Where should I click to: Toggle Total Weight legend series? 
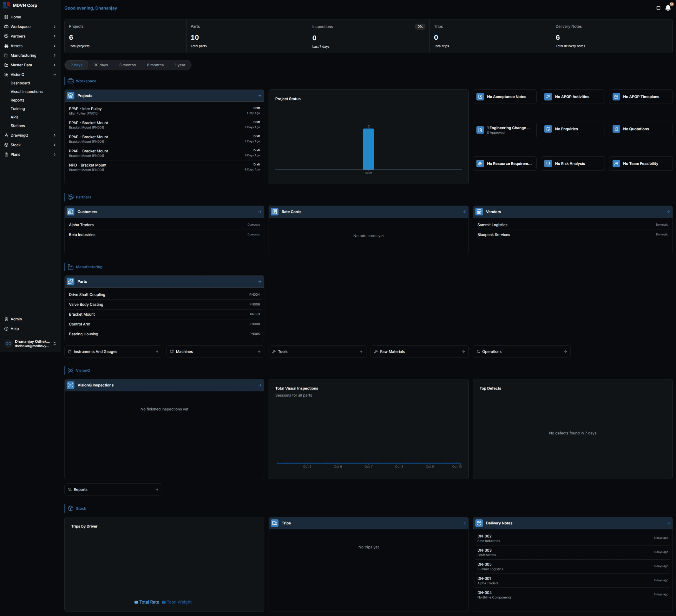(177, 602)
